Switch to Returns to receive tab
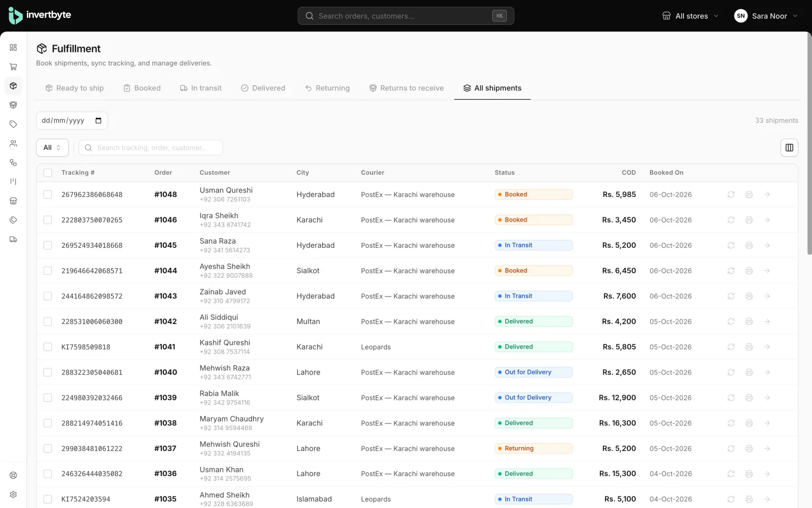This screenshot has height=508, width=812. pos(407,88)
